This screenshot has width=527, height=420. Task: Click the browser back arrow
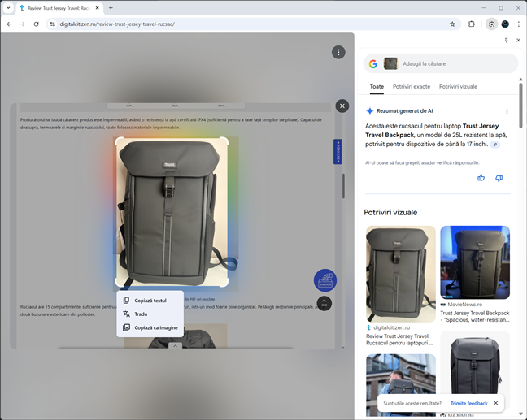click(x=9, y=24)
